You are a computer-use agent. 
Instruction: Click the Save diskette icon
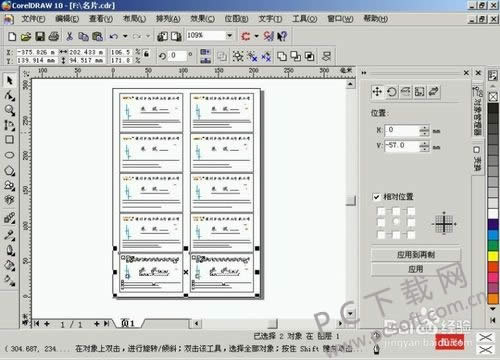[x=40, y=36]
